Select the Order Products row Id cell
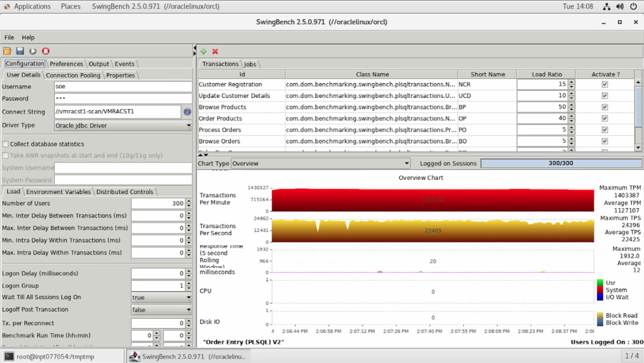The height and width of the screenshot is (363, 644). 241,119
